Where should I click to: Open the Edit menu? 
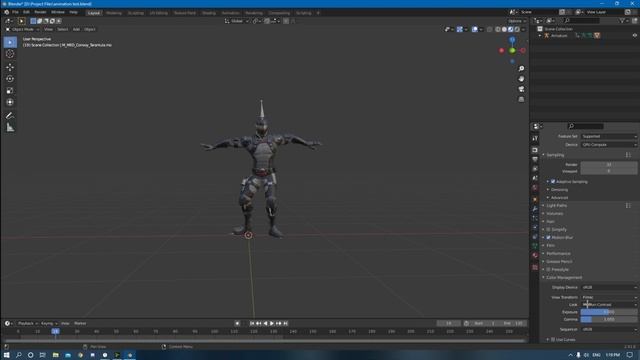click(x=26, y=12)
